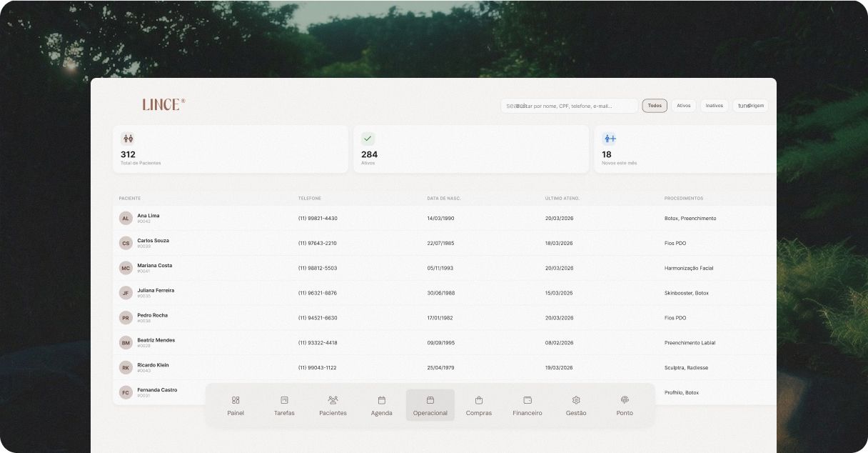Click the Ativos summary card
Image resolution: width=868 pixels, height=453 pixels.
(x=470, y=149)
